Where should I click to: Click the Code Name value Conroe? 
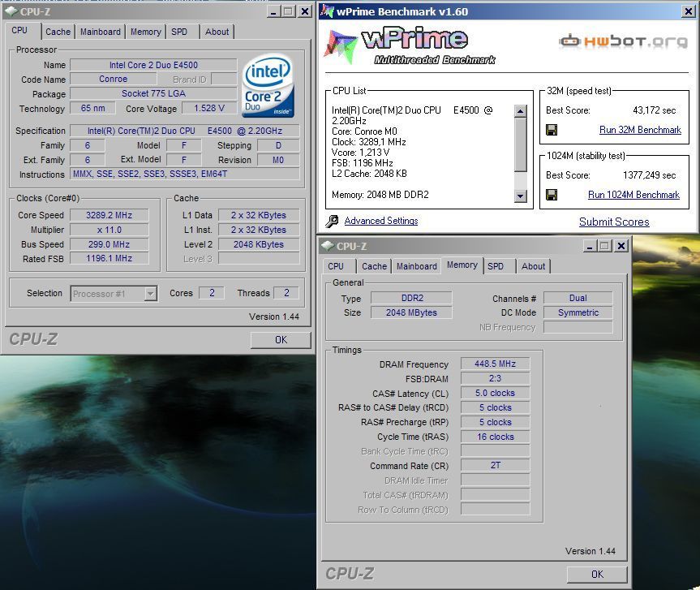pos(114,79)
